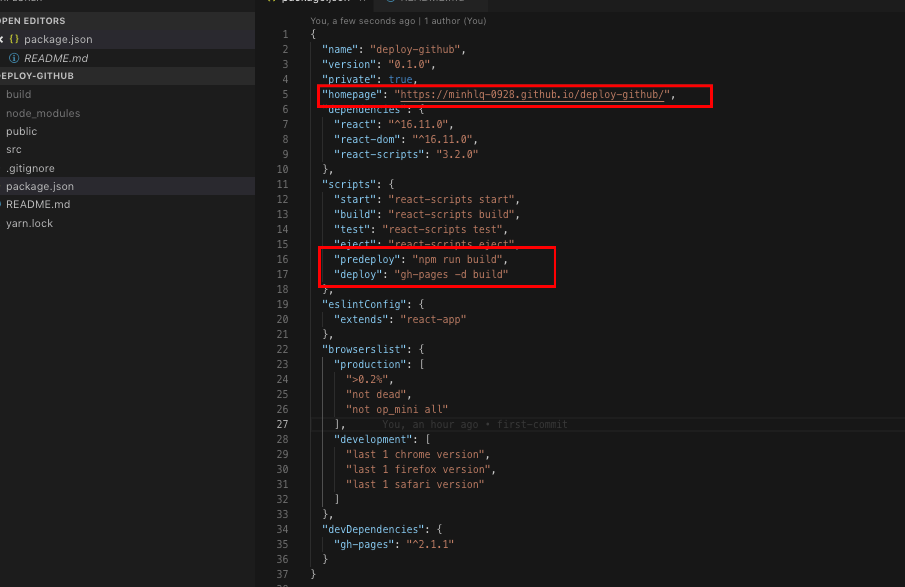This screenshot has width=905, height=587.
Task: Select package.json in the project file tree
Action: 39,186
